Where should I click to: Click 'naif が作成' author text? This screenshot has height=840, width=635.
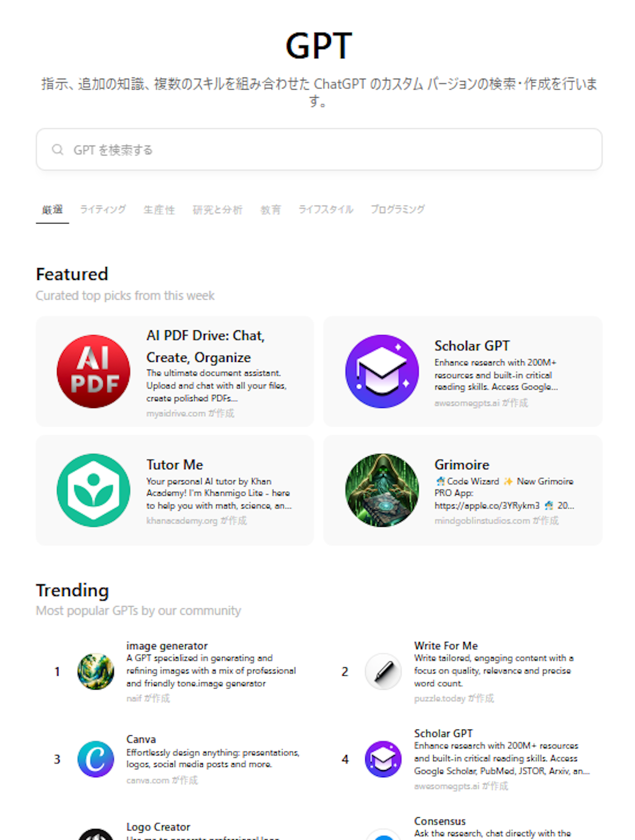click(148, 698)
